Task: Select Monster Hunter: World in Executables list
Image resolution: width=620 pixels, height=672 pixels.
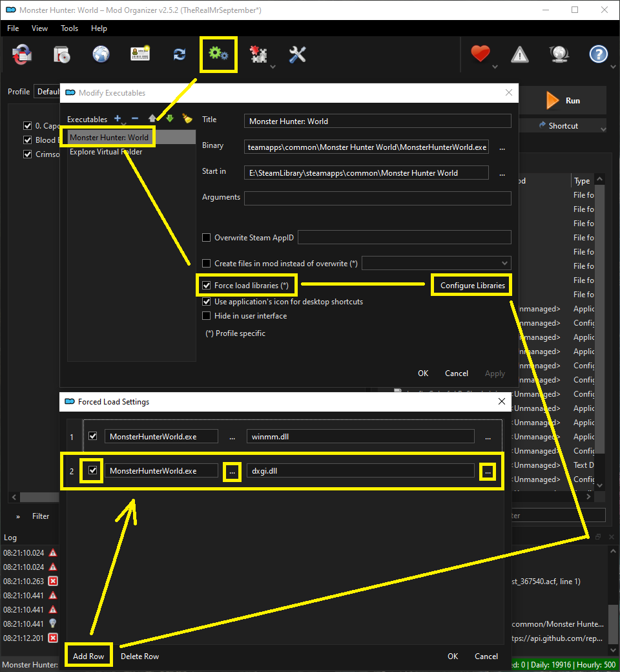Action: tap(132, 138)
